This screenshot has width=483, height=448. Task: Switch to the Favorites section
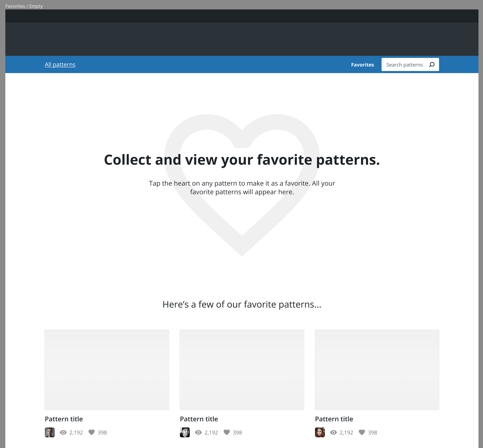(x=362, y=64)
